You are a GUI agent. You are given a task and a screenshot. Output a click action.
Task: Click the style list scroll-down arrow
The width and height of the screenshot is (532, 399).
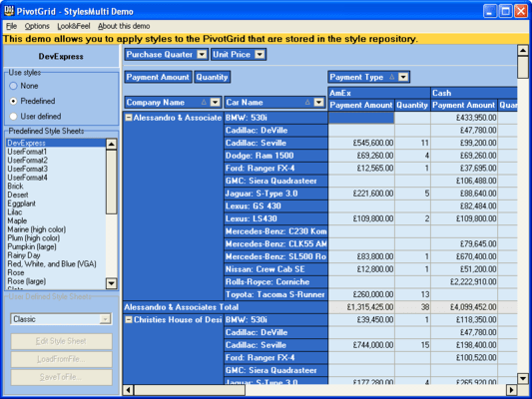111,283
